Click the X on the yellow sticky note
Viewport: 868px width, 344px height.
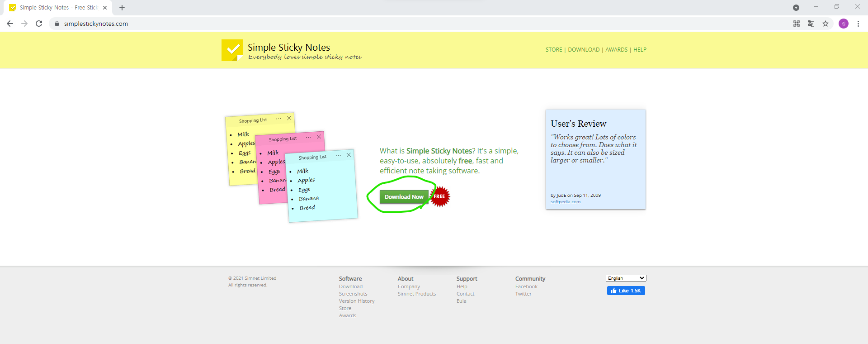(x=289, y=118)
